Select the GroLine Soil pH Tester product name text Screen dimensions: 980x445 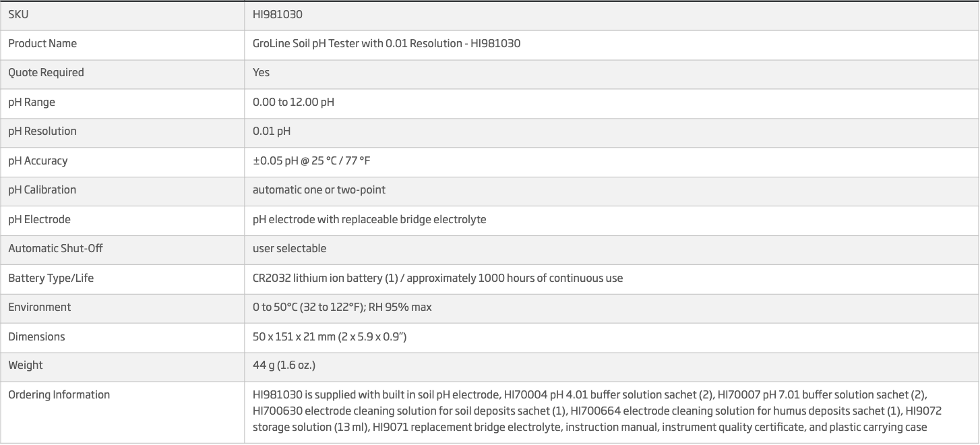pos(386,43)
